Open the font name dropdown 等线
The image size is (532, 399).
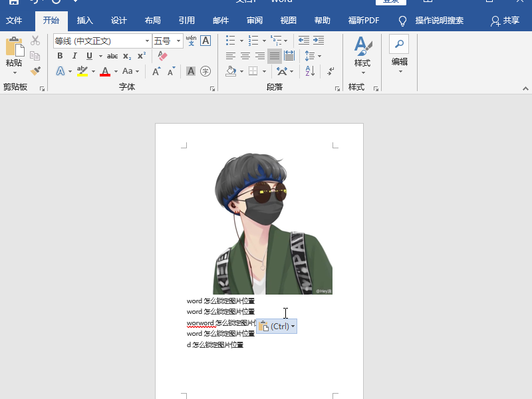point(147,41)
